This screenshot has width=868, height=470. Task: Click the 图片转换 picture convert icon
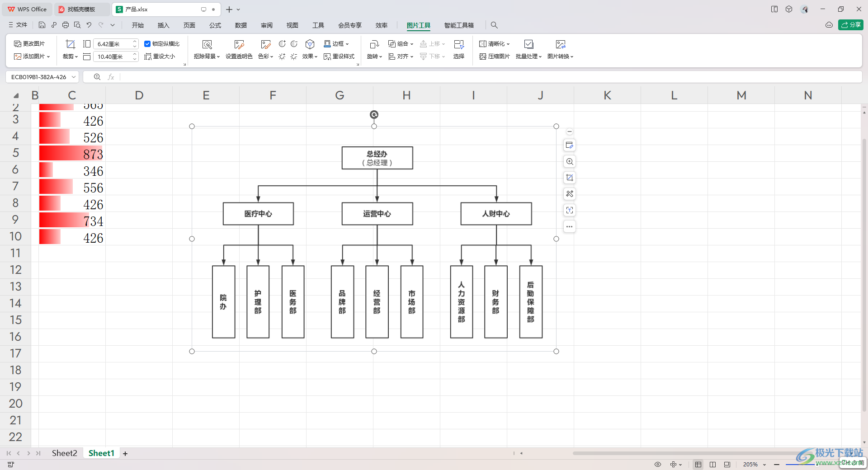[x=561, y=44]
